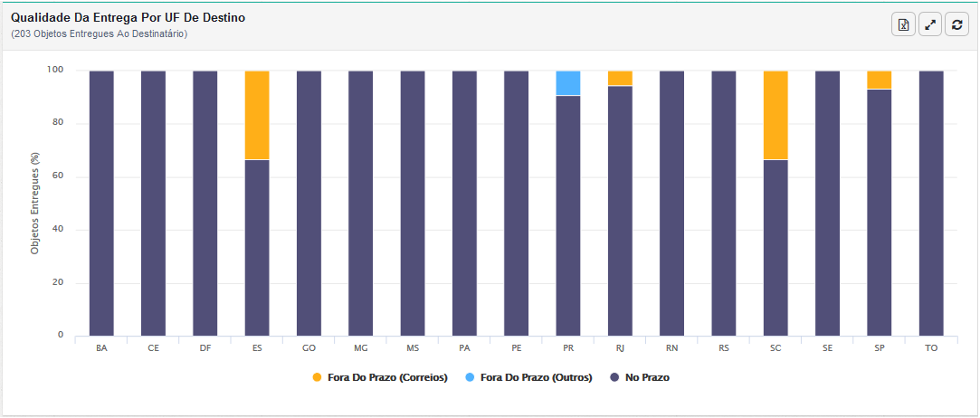
Task: Click the blue Outros legend dot
Action: click(470, 377)
